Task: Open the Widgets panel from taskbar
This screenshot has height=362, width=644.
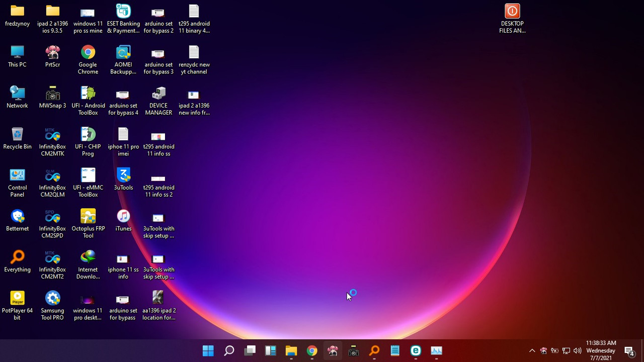Action: coord(271,350)
